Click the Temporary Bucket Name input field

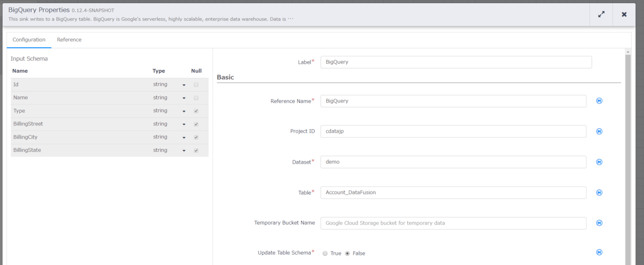click(x=453, y=223)
